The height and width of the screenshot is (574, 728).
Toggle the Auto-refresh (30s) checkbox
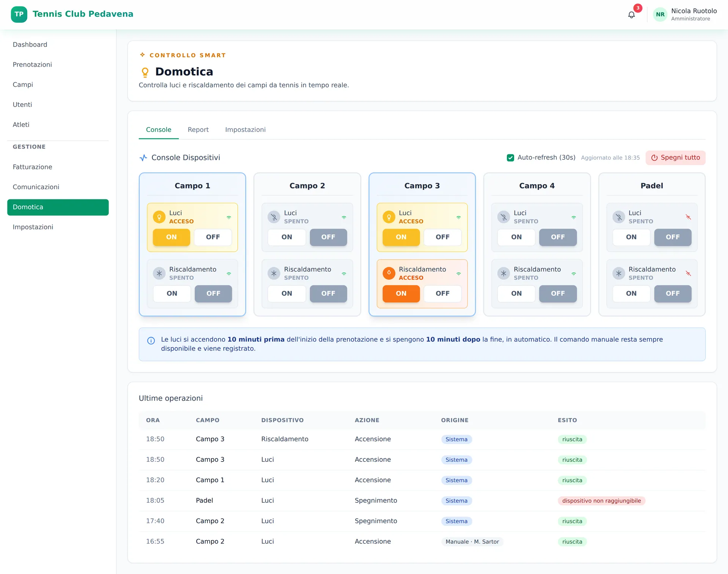tap(510, 158)
